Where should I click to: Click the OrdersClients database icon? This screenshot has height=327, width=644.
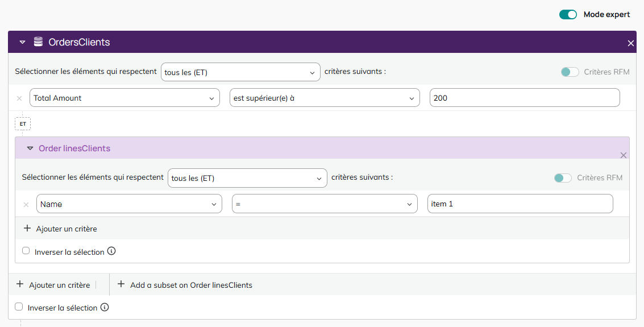click(x=38, y=42)
